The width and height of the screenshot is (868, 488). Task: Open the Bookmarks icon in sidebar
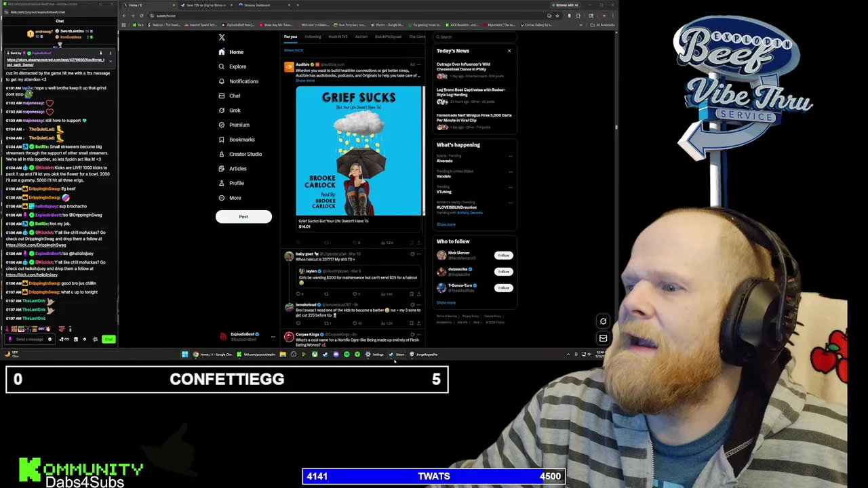(221, 140)
